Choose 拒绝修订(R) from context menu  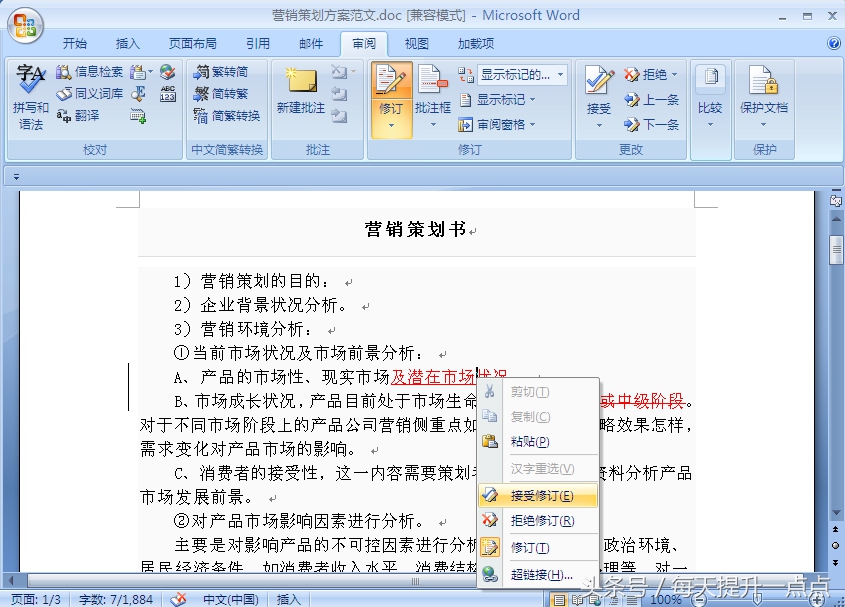point(538,521)
